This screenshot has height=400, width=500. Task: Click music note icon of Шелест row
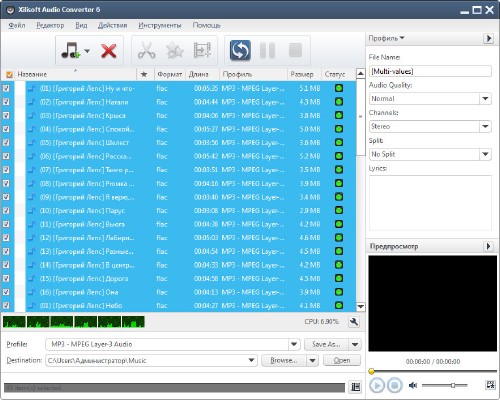point(32,142)
